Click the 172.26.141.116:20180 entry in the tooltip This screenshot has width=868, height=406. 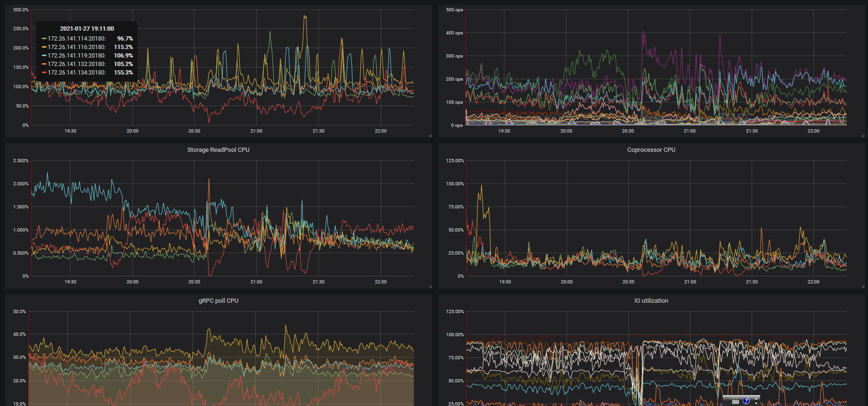[x=77, y=47]
